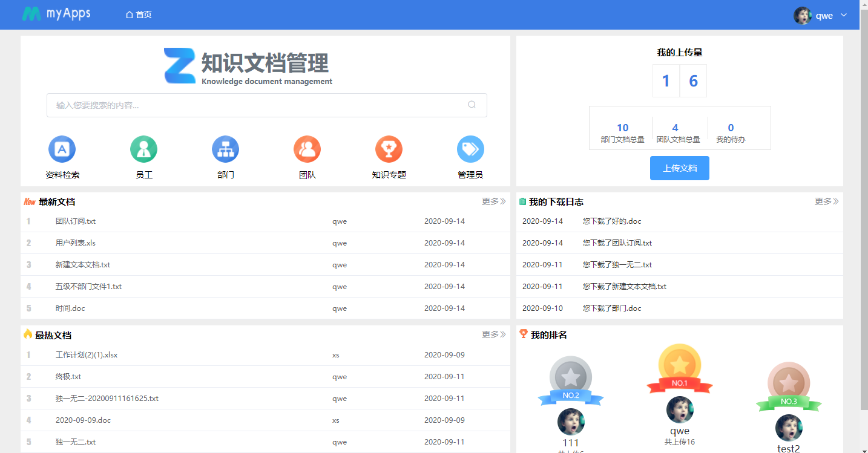Click inside the search input field
The image size is (868, 453).
242,105
